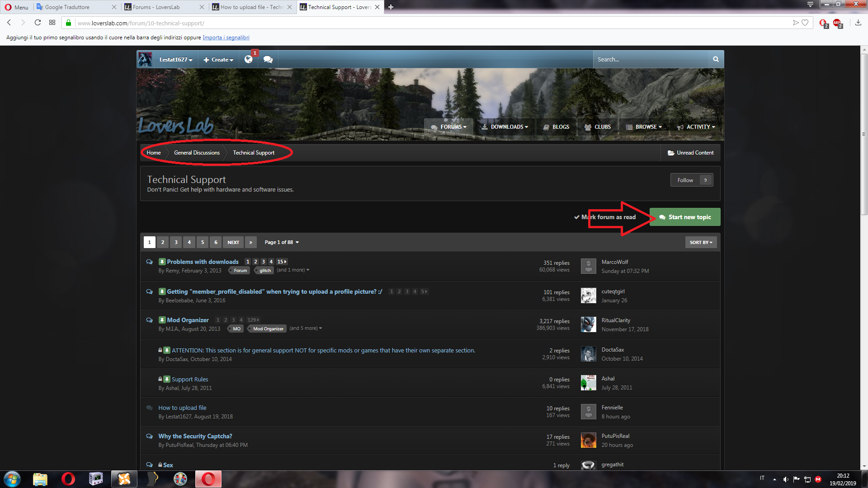Click DoctaSax's avatar thumbnail

tap(588, 354)
